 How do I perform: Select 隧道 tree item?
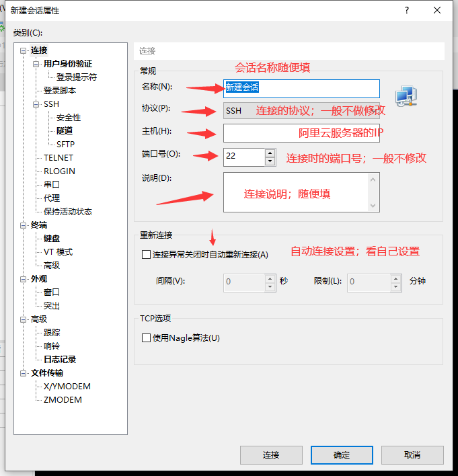point(65,131)
